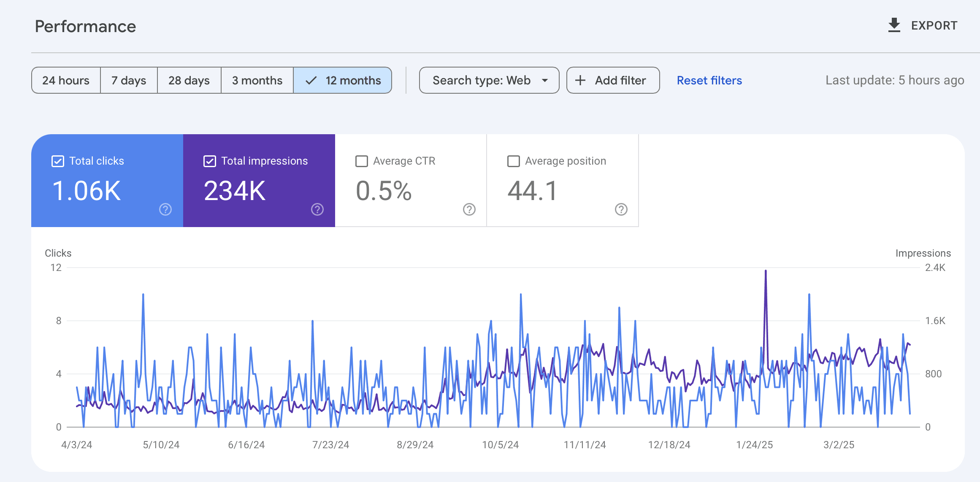Image resolution: width=980 pixels, height=482 pixels.
Task: Click the Reset filters link
Action: click(709, 80)
